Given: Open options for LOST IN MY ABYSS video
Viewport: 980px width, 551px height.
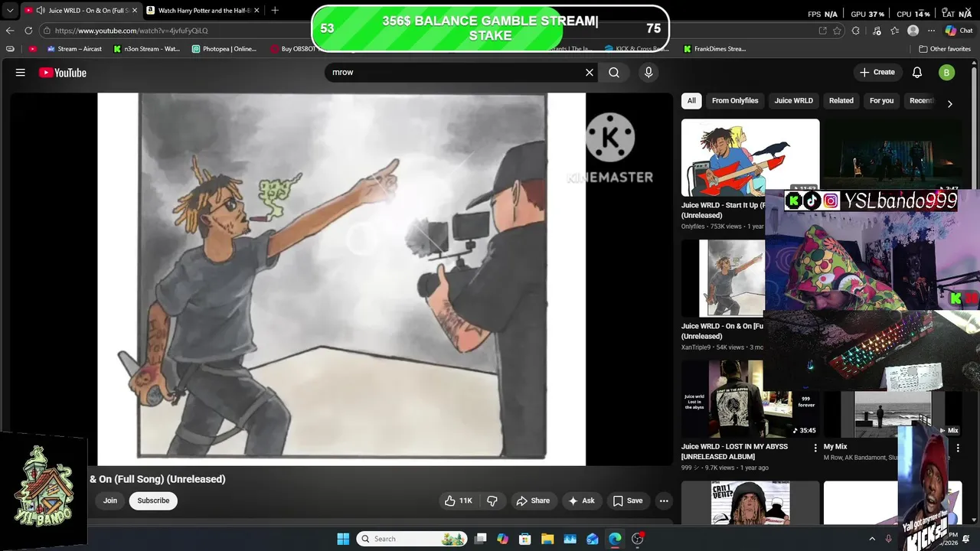Looking at the screenshot, I should pos(815,448).
